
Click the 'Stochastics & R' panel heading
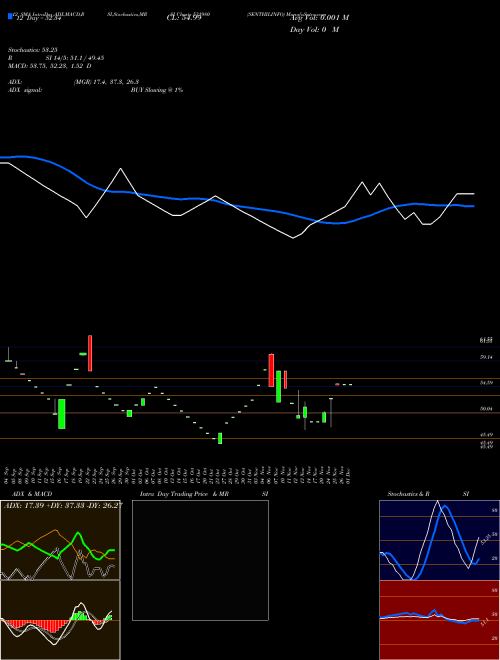(x=408, y=494)
